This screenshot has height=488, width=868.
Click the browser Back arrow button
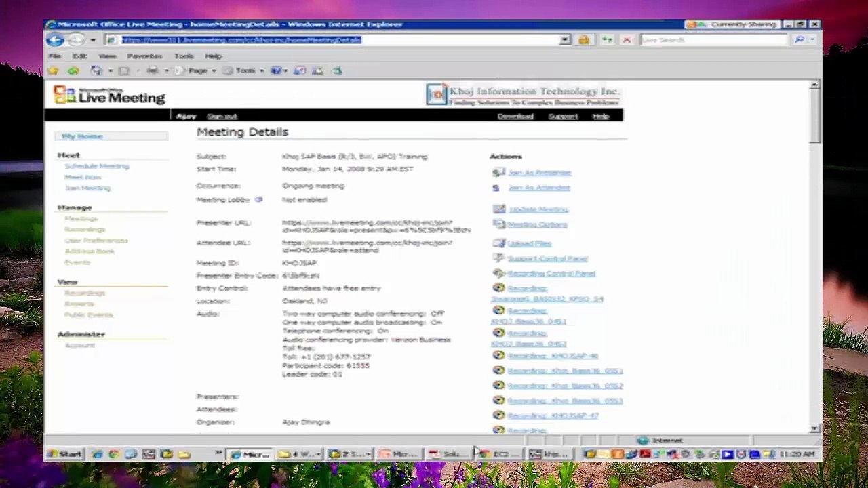tap(56, 40)
